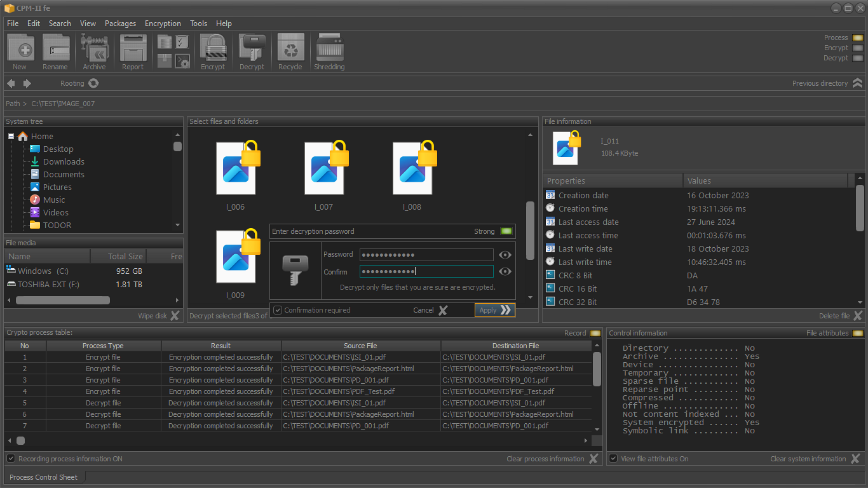Open the Packages menu
This screenshot has height=488, width=868.
tap(120, 24)
